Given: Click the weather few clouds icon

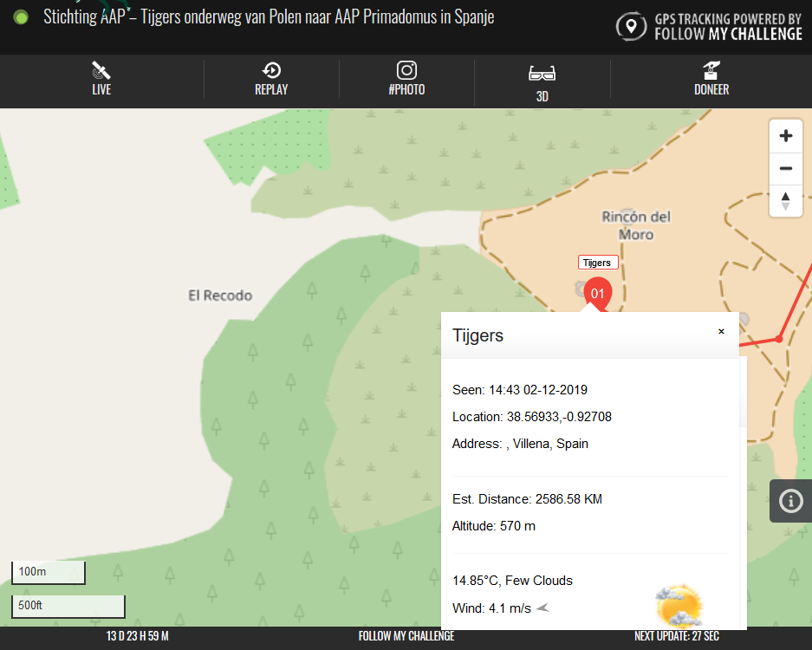Looking at the screenshot, I should click(678, 606).
